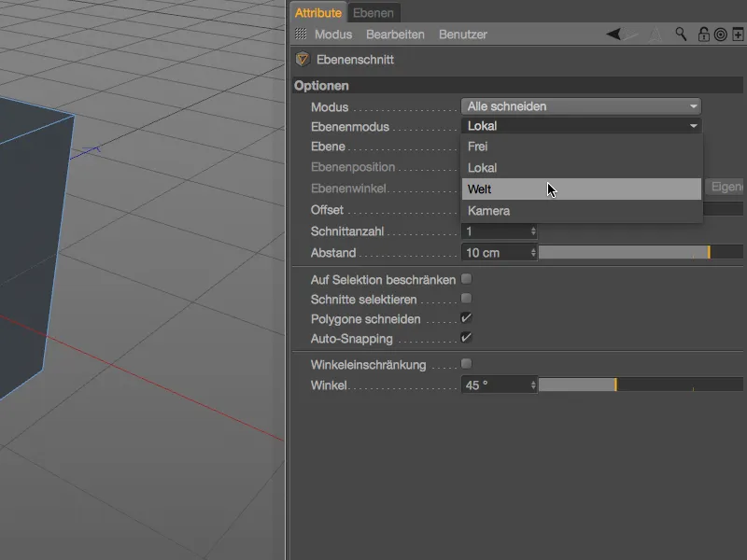
Task: Open the Modus dropdown Alle schneiden
Action: (x=581, y=106)
